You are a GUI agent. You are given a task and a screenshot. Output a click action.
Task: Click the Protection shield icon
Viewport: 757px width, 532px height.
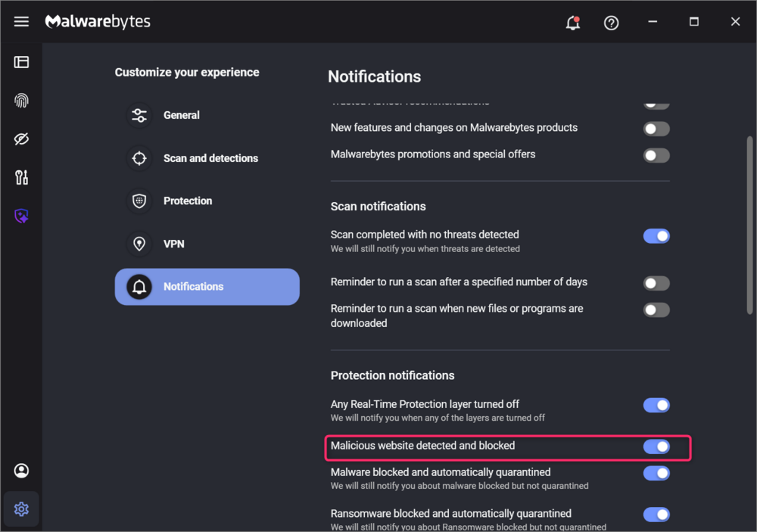click(x=139, y=201)
